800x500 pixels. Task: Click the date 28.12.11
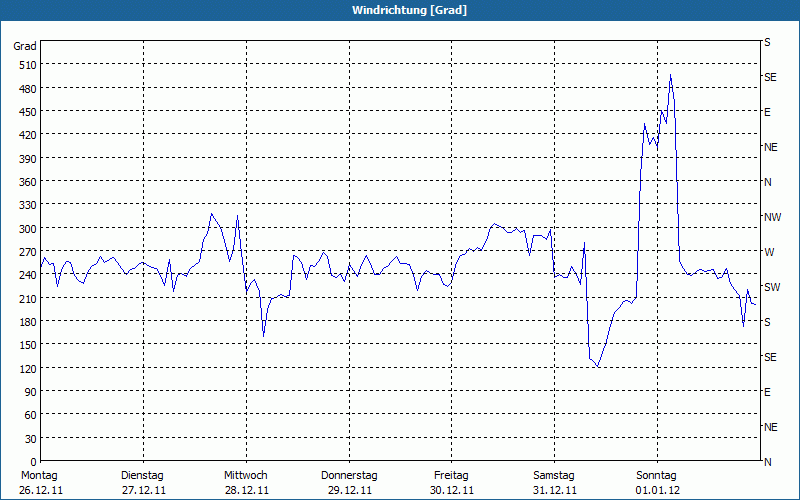coord(247,491)
